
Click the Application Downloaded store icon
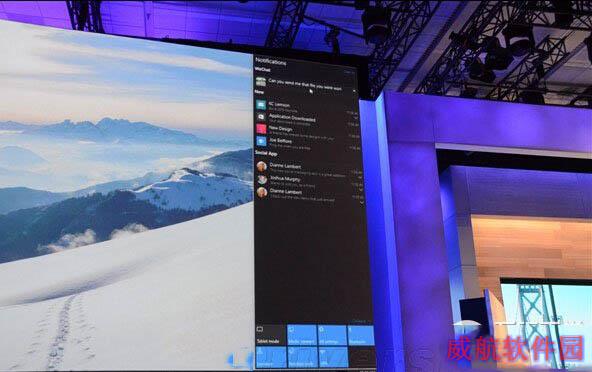(x=261, y=117)
